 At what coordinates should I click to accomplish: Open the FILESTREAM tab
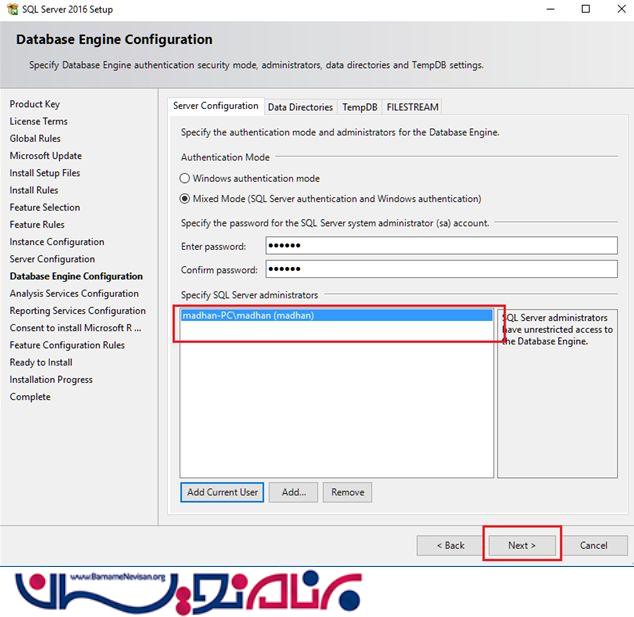pyautogui.click(x=412, y=107)
